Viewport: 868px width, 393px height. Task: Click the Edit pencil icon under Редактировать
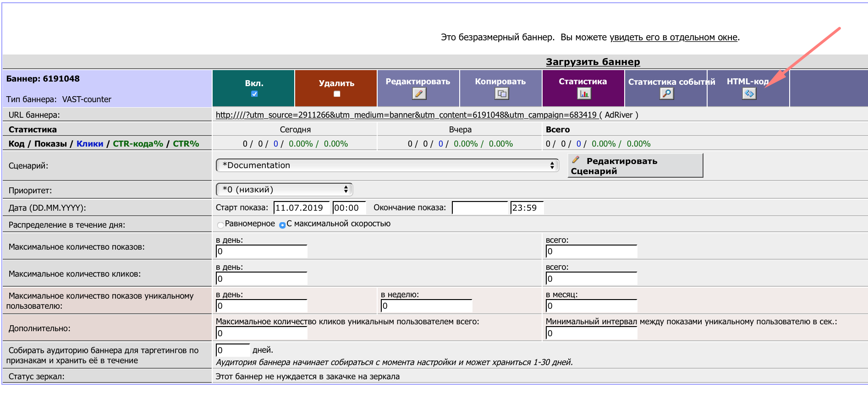(419, 94)
